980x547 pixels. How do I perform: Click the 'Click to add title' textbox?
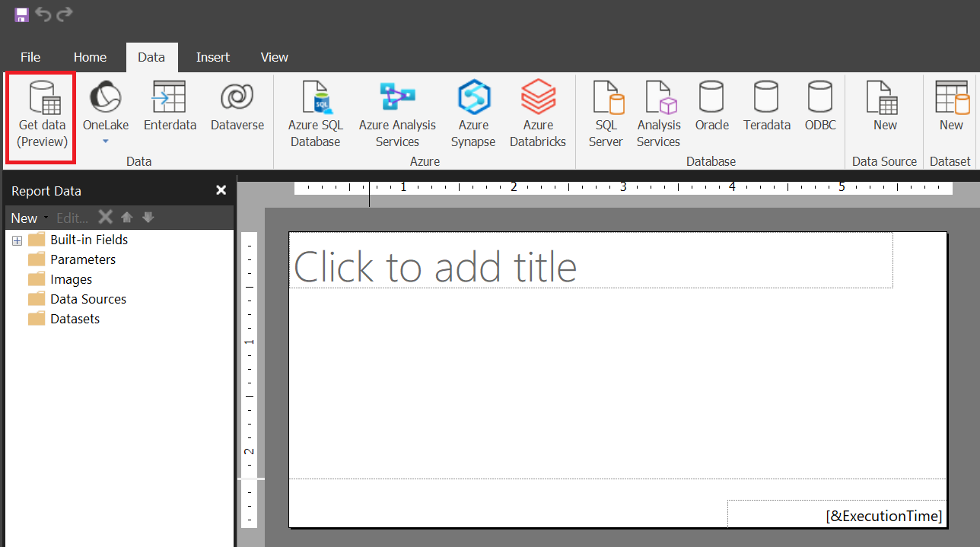(590, 260)
